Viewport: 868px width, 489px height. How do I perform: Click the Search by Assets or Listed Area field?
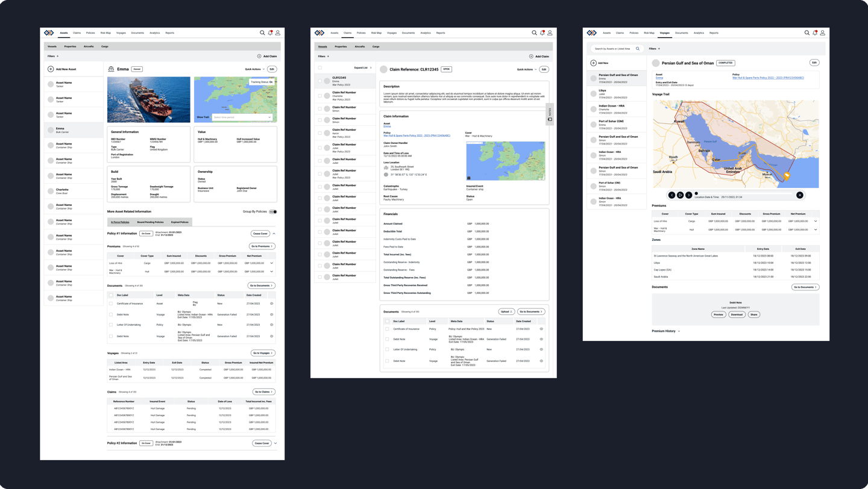coord(618,49)
